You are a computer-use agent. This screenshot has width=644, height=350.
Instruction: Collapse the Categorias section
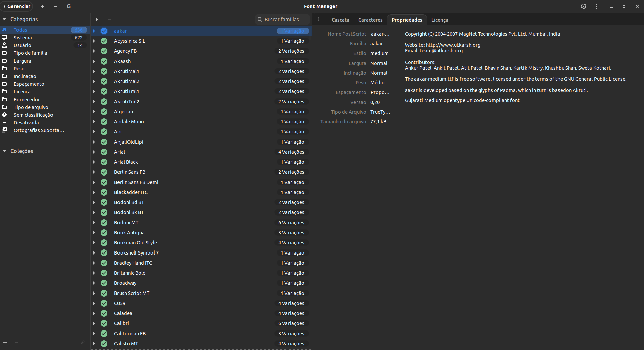point(4,20)
